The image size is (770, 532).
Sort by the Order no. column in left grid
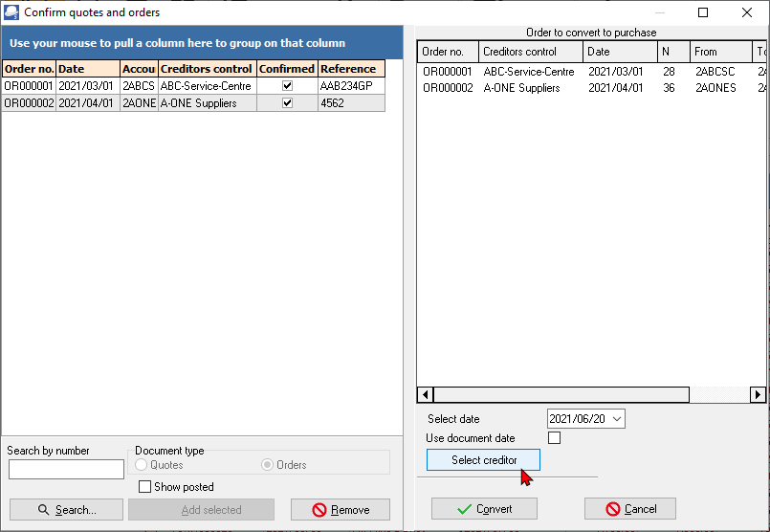coord(29,69)
